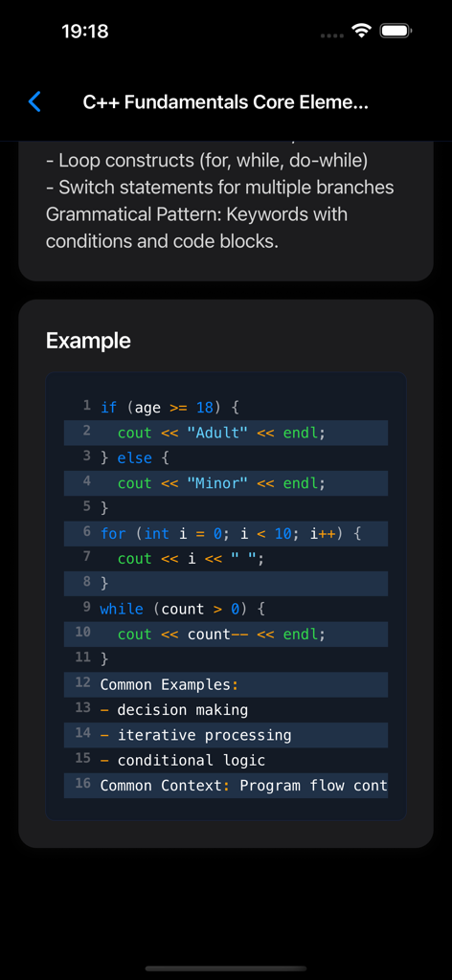Click code line 1 'if (age >= 18) {'
This screenshot has width=452, height=980.
[226, 408]
